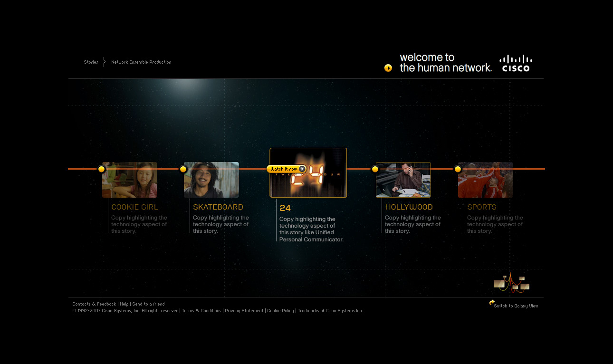This screenshot has height=364, width=613.
Task: Click the description under COOKIE GIRL
Action: [x=139, y=224]
